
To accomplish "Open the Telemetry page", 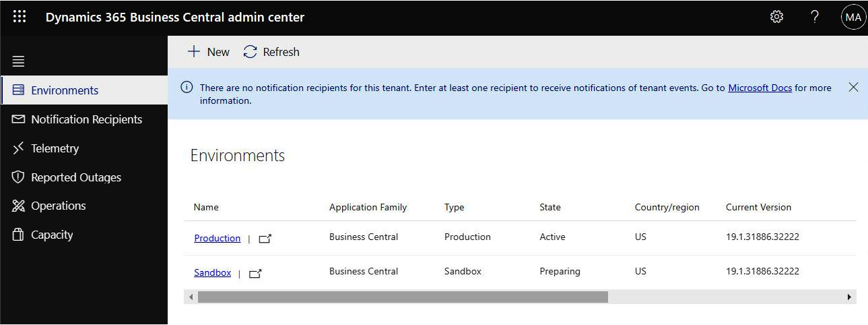I will click(84, 148).
